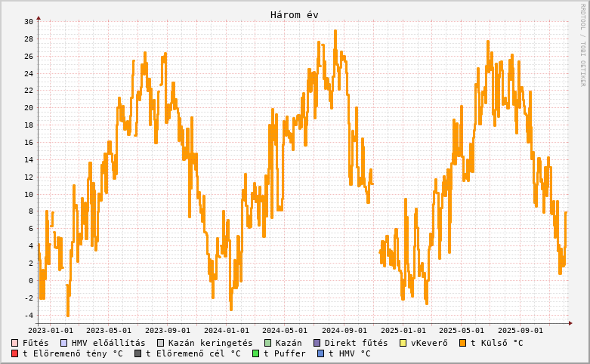Click the RRDTOOL / TOBI OETIKER watermark
590x364 pixels.
pos(582,44)
